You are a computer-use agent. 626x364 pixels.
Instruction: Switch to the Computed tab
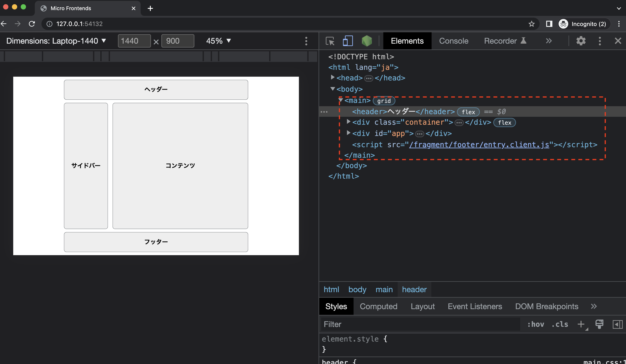click(378, 306)
